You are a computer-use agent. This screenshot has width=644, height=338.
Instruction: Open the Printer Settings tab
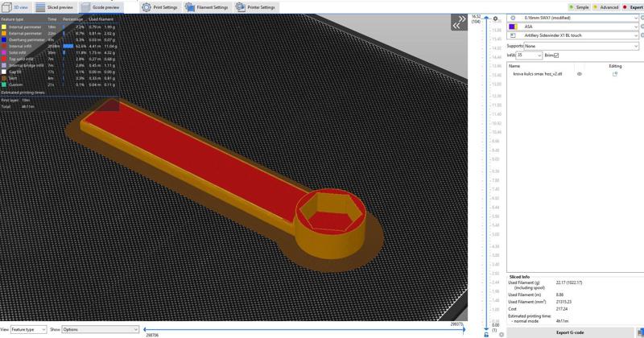(256, 7)
